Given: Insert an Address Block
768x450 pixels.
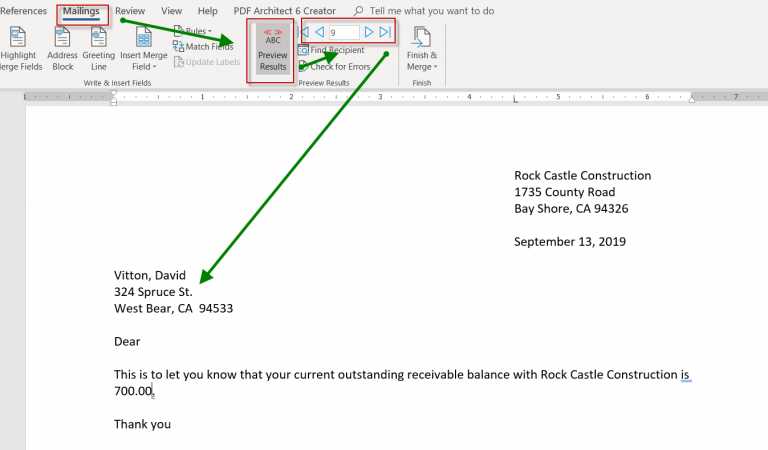Looking at the screenshot, I should (x=62, y=38).
